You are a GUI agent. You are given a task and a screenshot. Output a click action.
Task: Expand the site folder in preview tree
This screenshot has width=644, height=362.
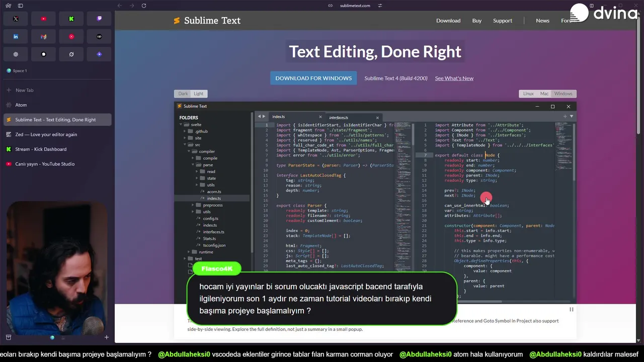coord(185,138)
